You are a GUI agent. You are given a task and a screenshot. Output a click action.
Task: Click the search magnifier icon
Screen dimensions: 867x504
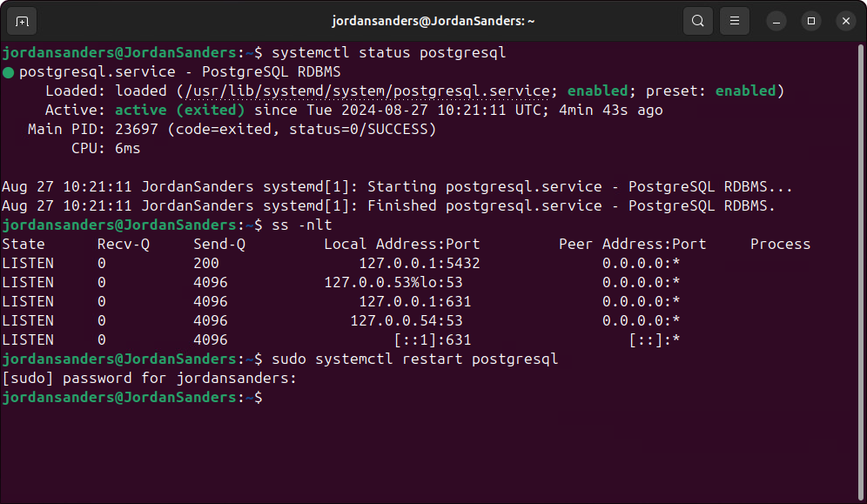697,20
